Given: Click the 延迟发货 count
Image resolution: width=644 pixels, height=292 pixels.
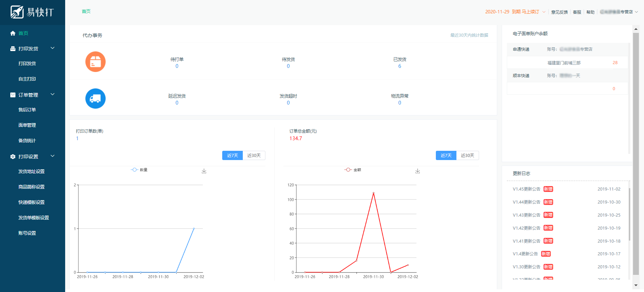Looking at the screenshot, I should click(x=177, y=103).
